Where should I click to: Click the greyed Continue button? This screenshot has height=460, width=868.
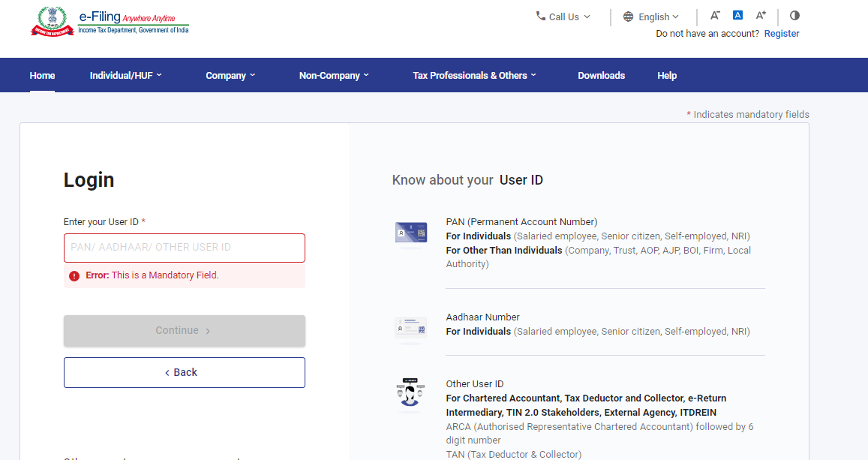click(x=185, y=330)
